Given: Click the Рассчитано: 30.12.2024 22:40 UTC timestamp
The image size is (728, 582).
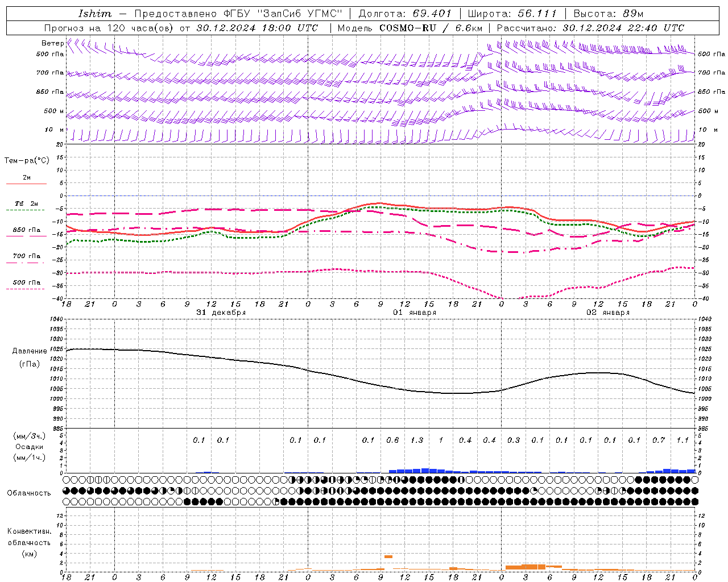Looking at the screenshot, I should click(x=590, y=28).
